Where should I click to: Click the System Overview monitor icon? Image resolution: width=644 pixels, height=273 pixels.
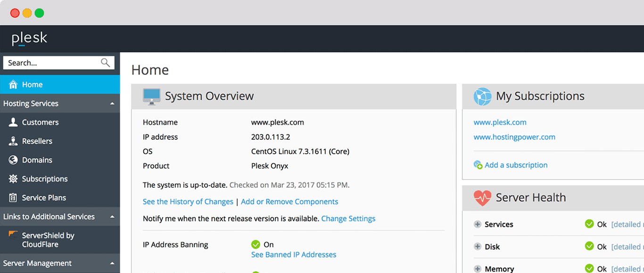tap(152, 96)
